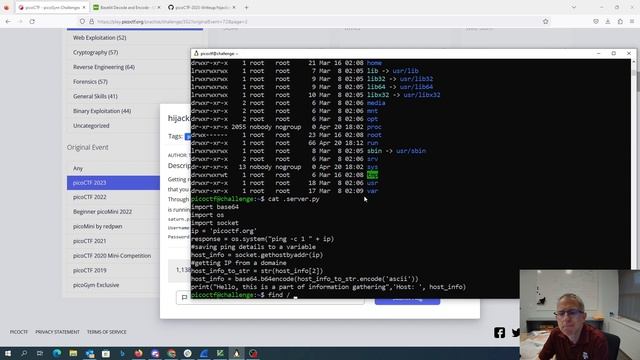The image size is (640, 360).
Task: Select picoMini by redpwn event filter
Action: point(98,226)
